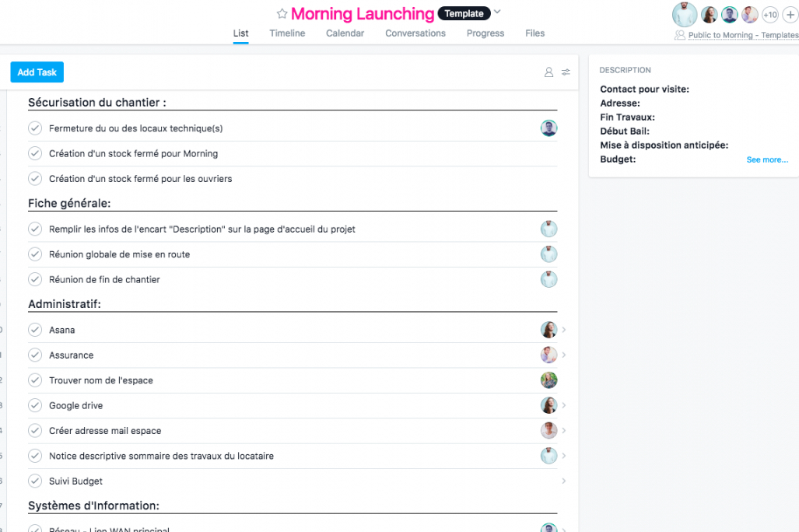This screenshot has width=799, height=532.
Task: Click the Add Task button
Action: pos(37,72)
